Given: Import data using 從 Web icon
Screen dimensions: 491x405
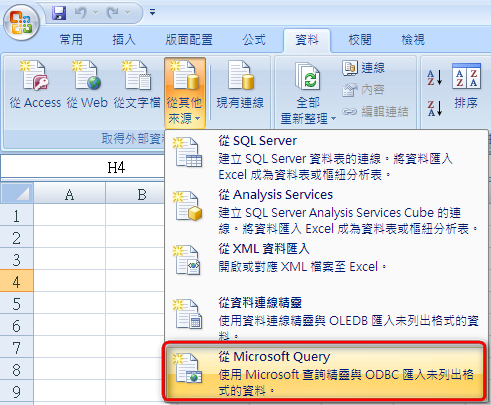Looking at the screenshot, I should point(87,85).
